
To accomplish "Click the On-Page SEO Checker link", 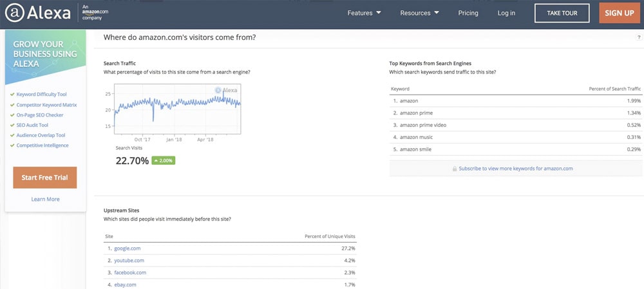I will (x=40, y=115).
